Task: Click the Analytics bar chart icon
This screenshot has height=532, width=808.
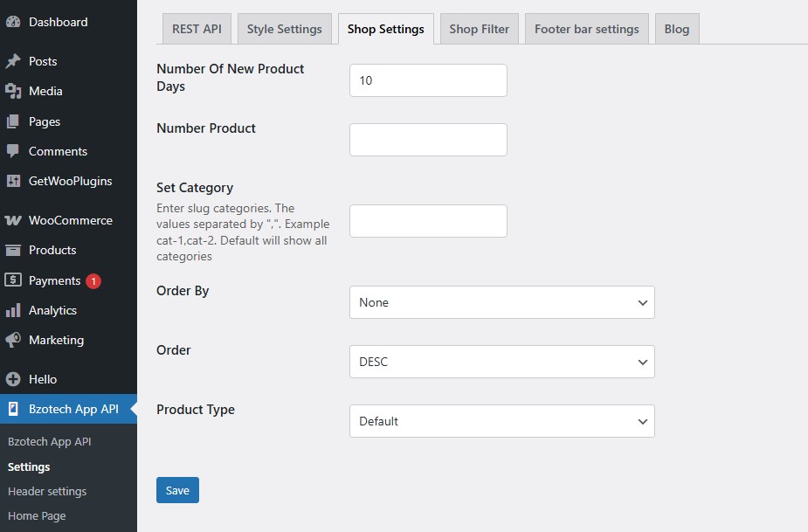Action: pyautogui.click(x=13, y=310)
